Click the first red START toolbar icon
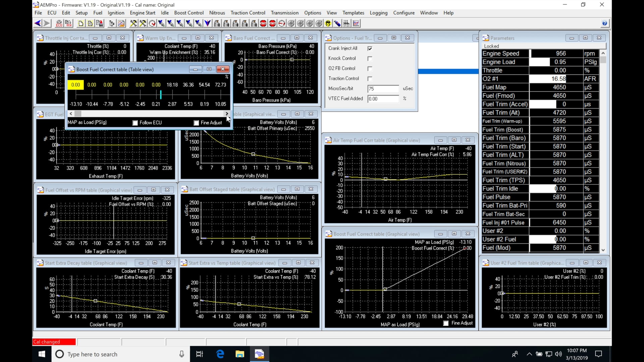This screenshot has height=362, width=644. coord(263,23)
